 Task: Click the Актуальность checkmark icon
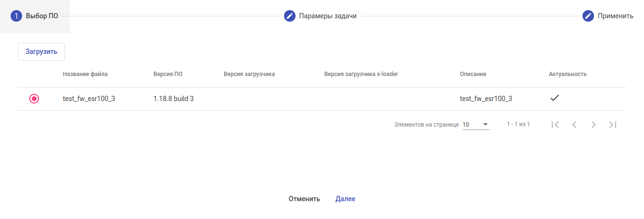(x=555, y=98)
